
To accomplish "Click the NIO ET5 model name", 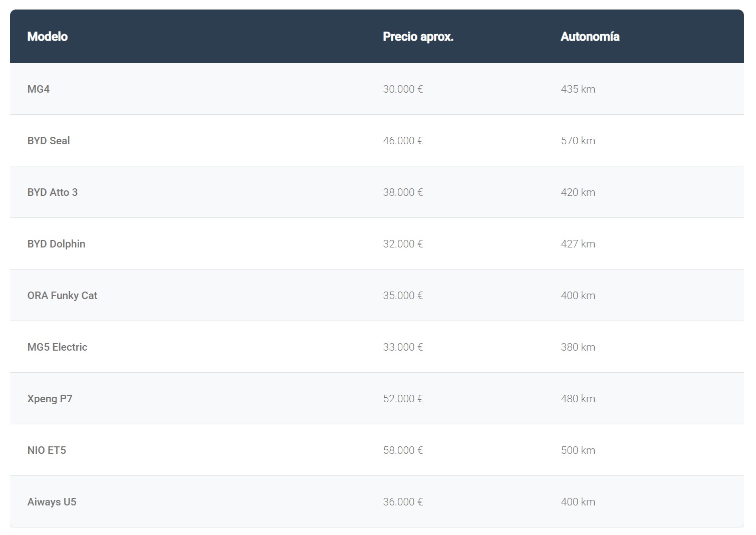I will [47, 450].
